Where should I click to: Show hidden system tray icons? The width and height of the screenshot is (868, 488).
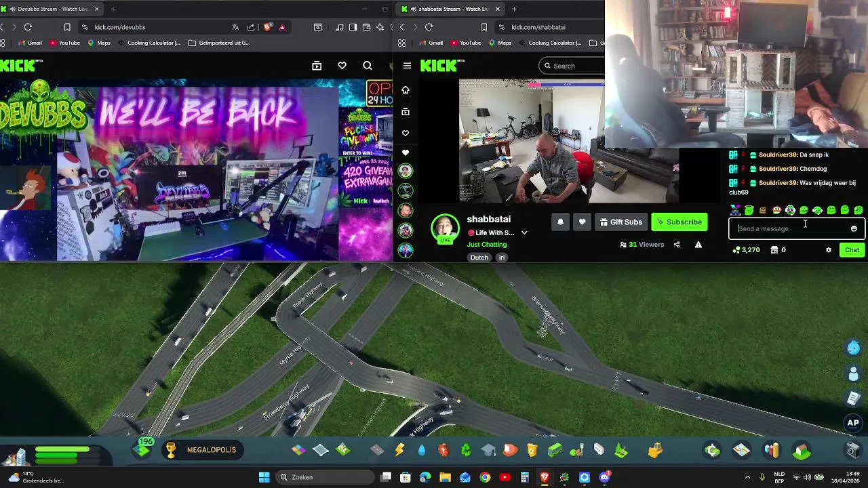[747, 477]
